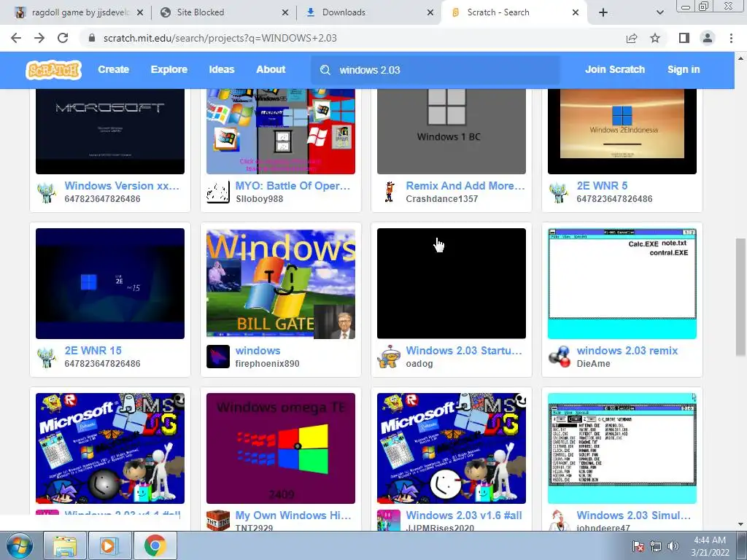The width and height of the screenshot is (747, 560).
Task: Open Remix And Add More... project link
Action: 465,186
